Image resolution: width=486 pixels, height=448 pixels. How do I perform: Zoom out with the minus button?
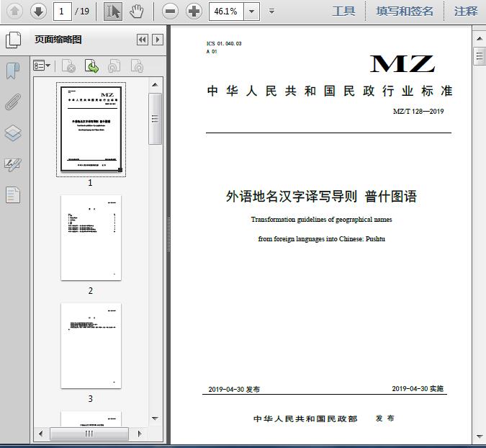point(170,11)
